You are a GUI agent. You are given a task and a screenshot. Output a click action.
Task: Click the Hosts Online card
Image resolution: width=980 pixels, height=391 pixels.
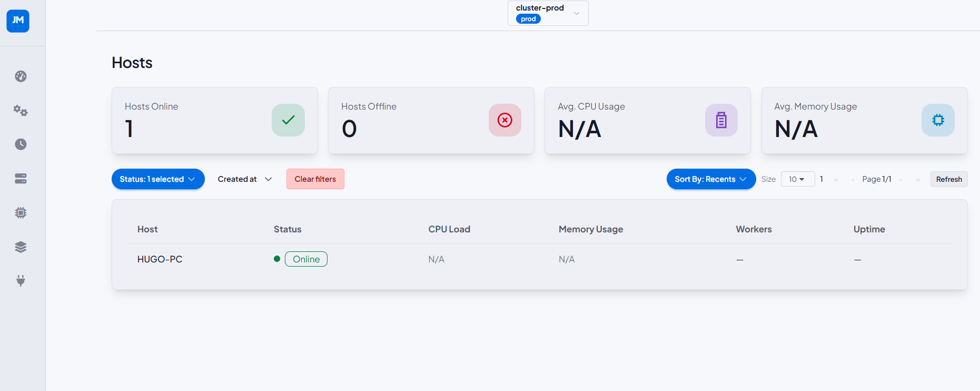click(x=215, y=121)
